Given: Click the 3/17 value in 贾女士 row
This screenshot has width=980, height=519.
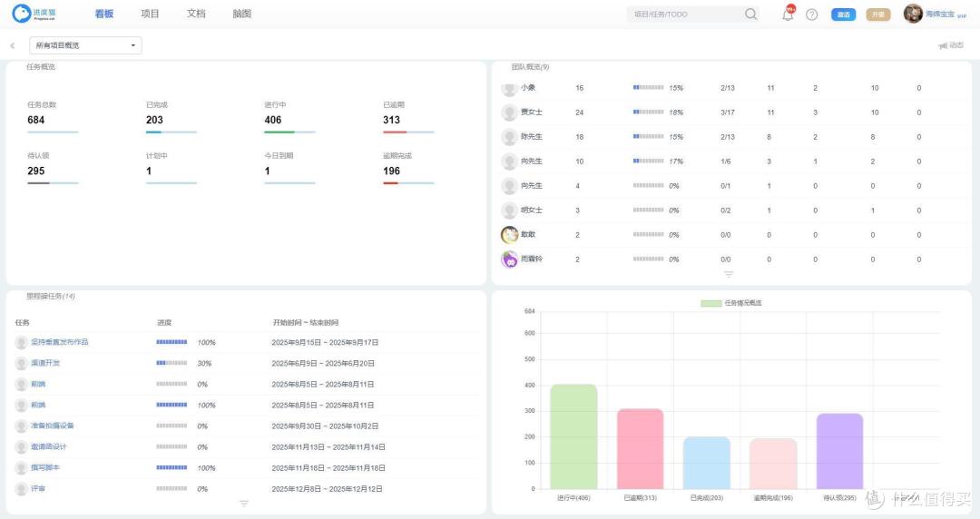Looking at the screenshot, I should pyautogui.click(x=728, y=113).
